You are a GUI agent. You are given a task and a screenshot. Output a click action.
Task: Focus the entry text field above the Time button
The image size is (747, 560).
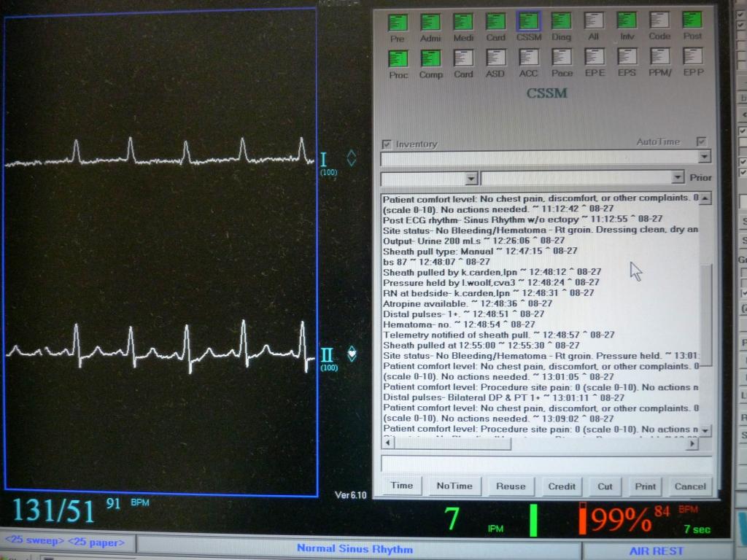tap(546, 463)
